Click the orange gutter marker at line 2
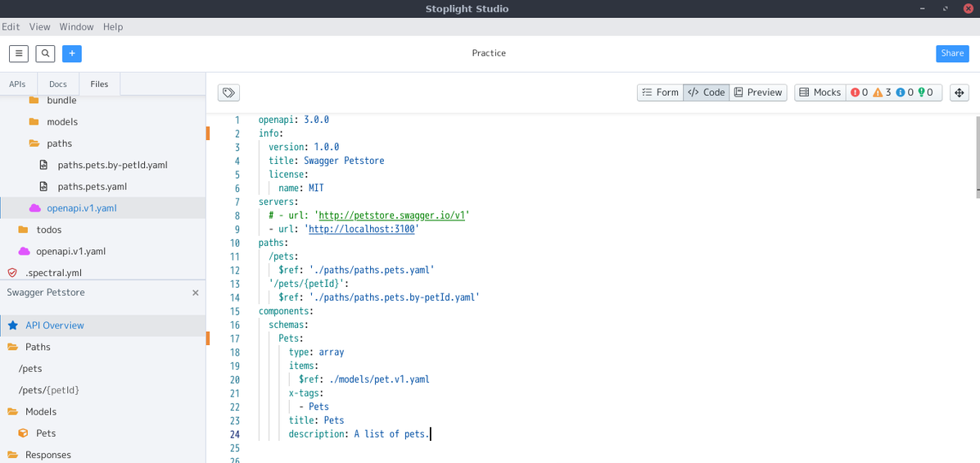The image size is (980, 463). (x=207, y=134)
